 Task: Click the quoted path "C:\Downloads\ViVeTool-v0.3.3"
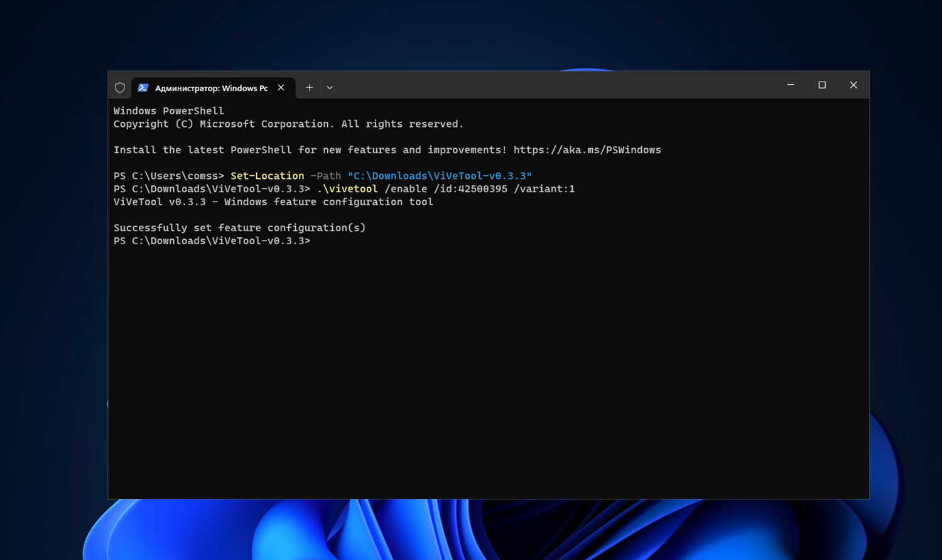pyautogui.click(x=440, y=176)
